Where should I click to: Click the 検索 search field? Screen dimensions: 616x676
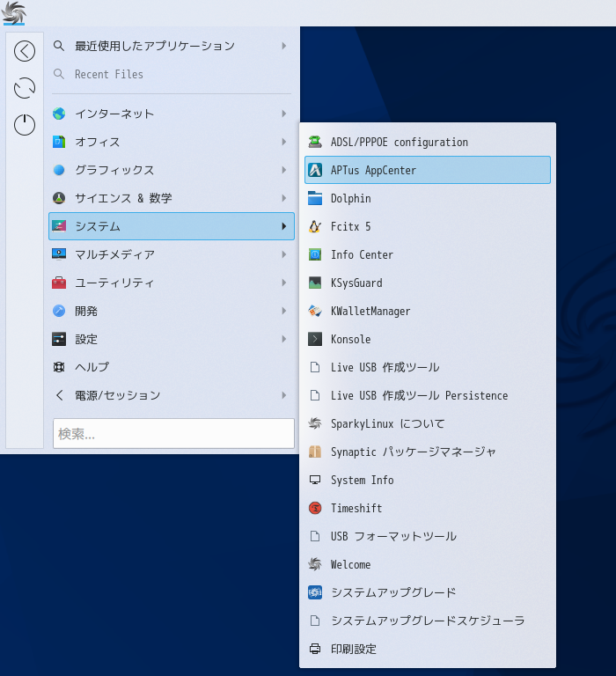pos(173,433)
